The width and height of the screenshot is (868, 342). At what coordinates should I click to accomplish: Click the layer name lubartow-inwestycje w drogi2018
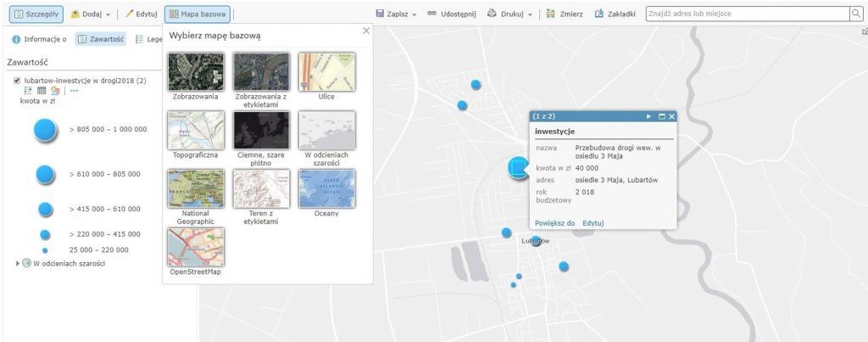coord(86,81)
